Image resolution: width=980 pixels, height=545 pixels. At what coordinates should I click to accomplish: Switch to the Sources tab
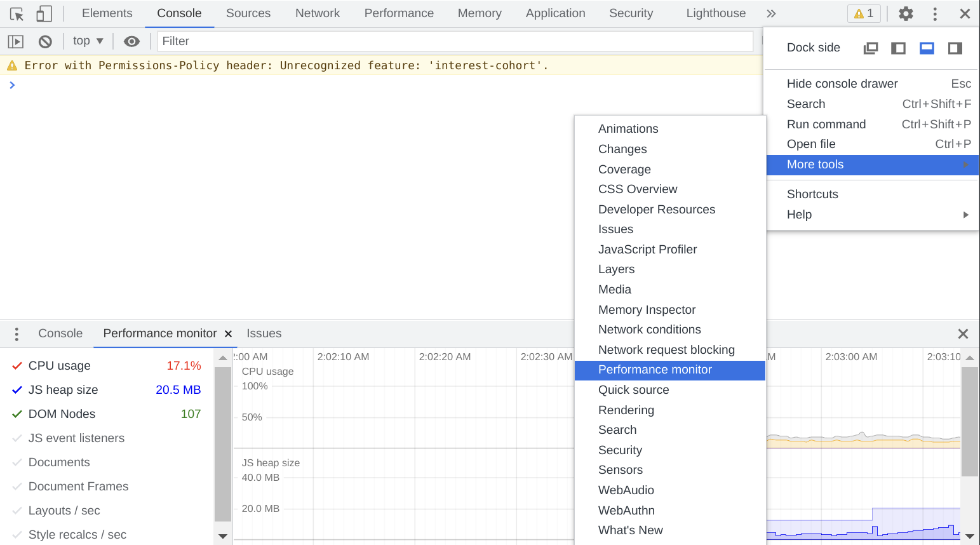click(x=248, y=13)
